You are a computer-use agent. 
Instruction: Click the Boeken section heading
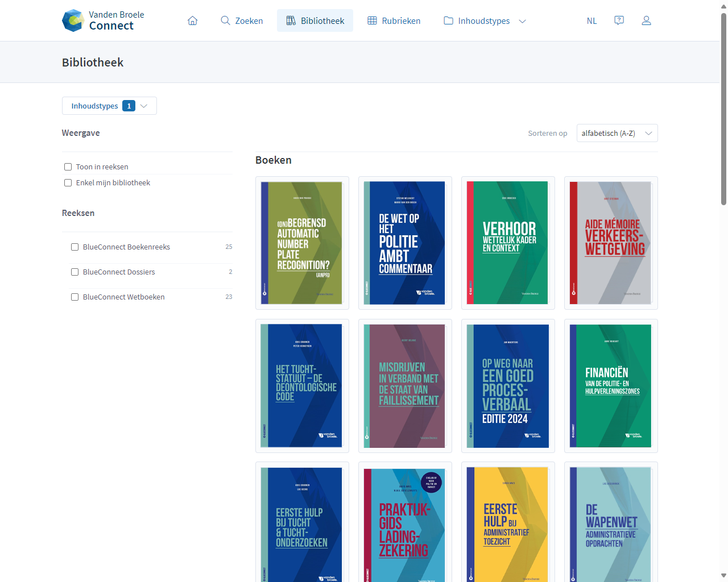pyautogui.click(x=274, y=160)
